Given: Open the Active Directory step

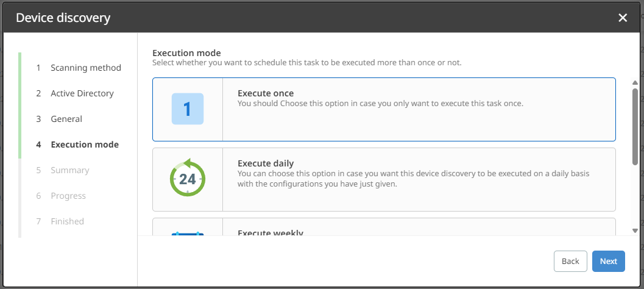Looking at the screenshot, I should tap(82, 93).
